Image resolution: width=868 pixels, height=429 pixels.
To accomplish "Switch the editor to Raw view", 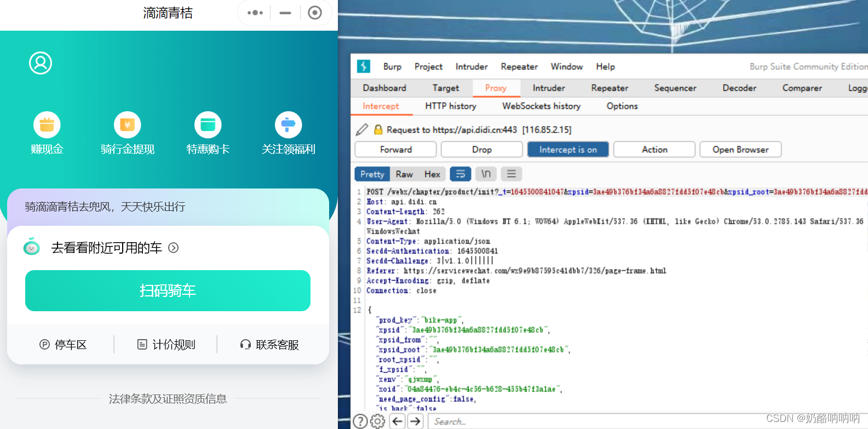I will pyautogui.click(x=404, y=174).
